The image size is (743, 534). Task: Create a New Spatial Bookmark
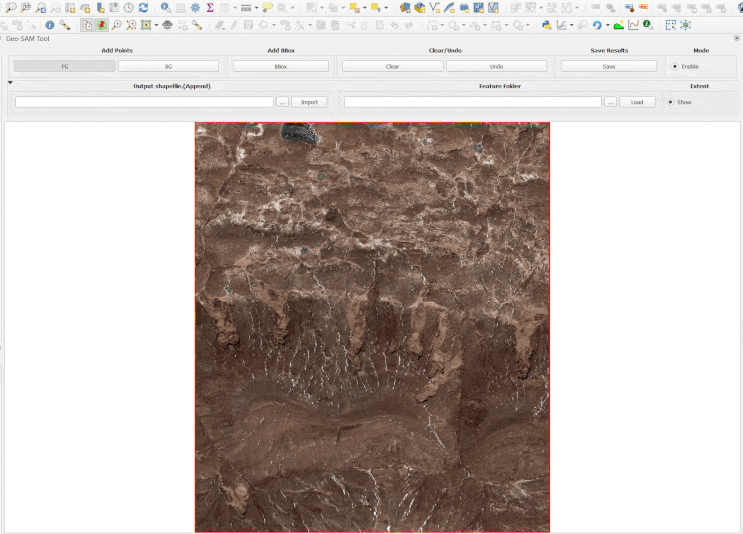coord(100,8)
